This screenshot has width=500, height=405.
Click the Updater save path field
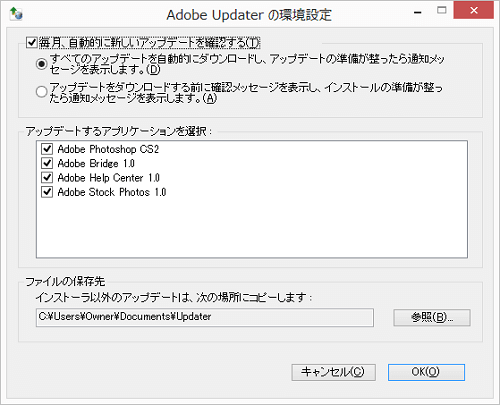click(x=205, y=317)
